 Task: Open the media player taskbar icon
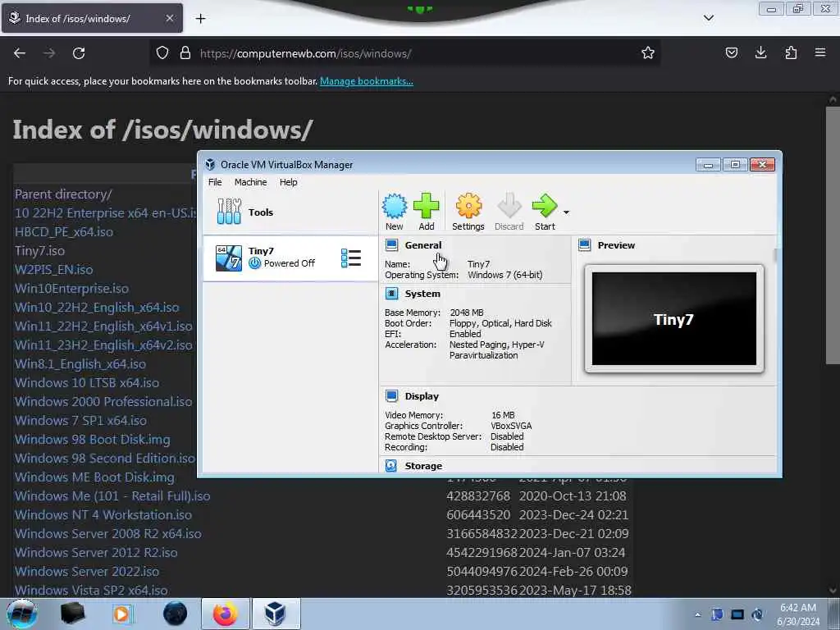[121, 614]
